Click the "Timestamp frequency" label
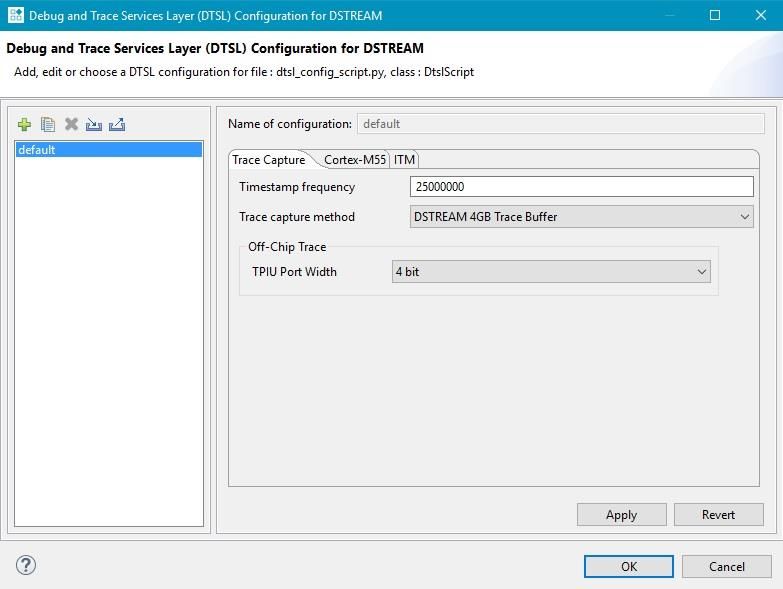The height and width of the screenshot is (589, 783). (x=297, y=187)
